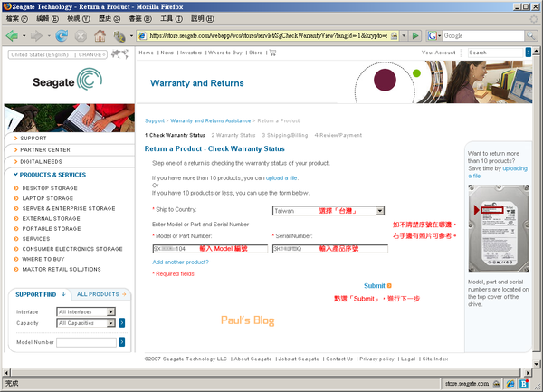
Task: Click the Google search engine icon
Action: tap(432, 35)
